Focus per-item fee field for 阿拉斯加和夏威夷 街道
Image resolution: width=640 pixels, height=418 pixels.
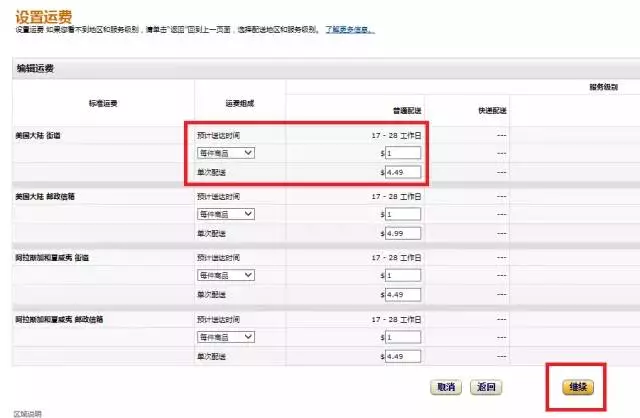403,276
